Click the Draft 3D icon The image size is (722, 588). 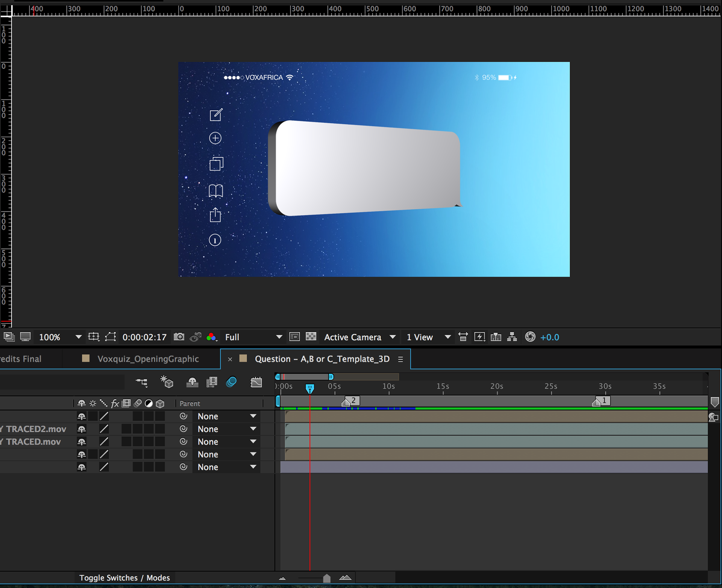[167, 382]
